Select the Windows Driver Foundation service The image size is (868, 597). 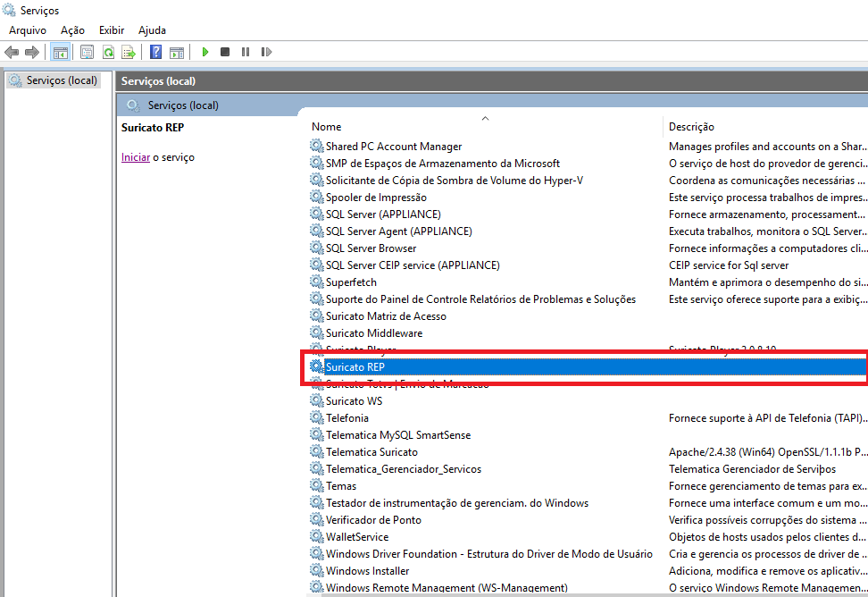coord(489,554)
